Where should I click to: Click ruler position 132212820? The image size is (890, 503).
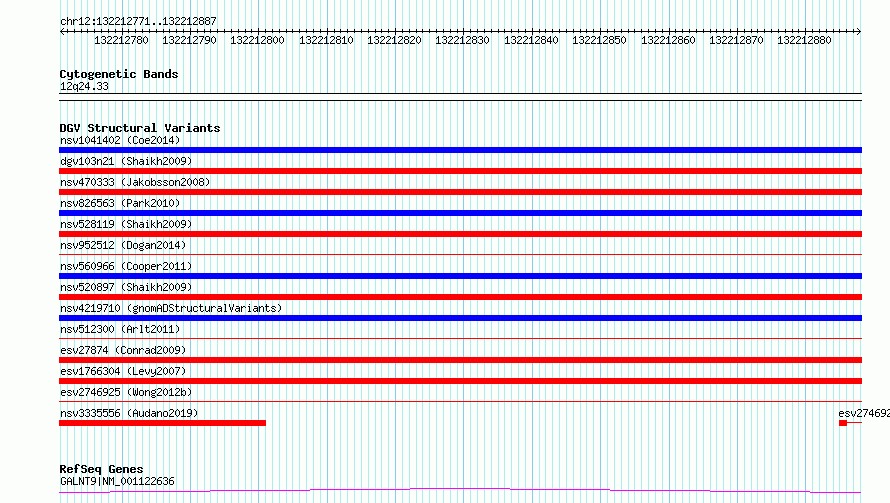tap(394, 40)
